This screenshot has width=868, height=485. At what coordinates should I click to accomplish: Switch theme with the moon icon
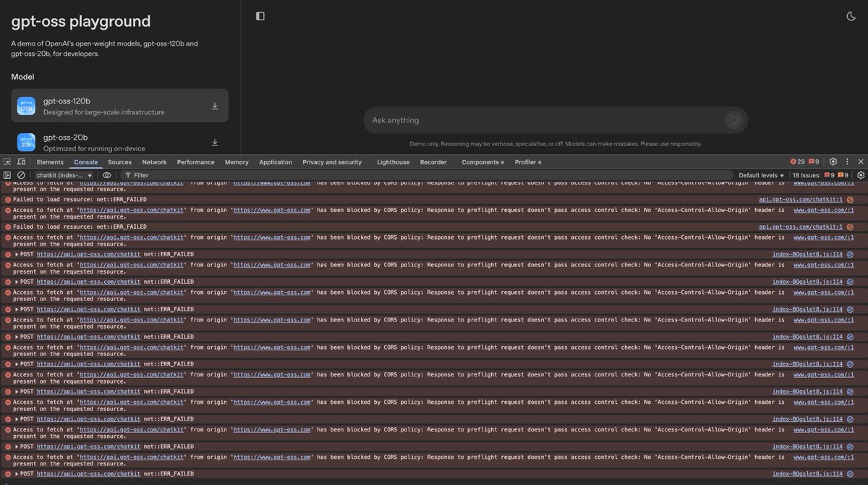[851, 16]
